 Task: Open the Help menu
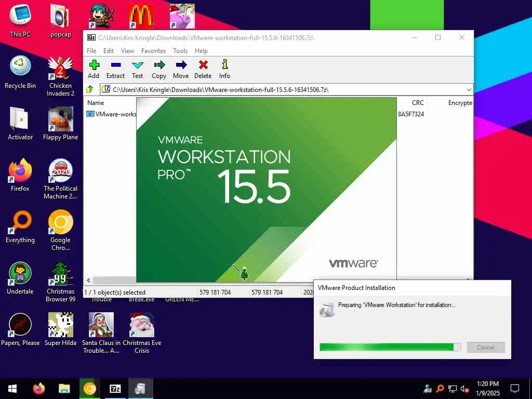pyautogui.click(x=201, y=50)
